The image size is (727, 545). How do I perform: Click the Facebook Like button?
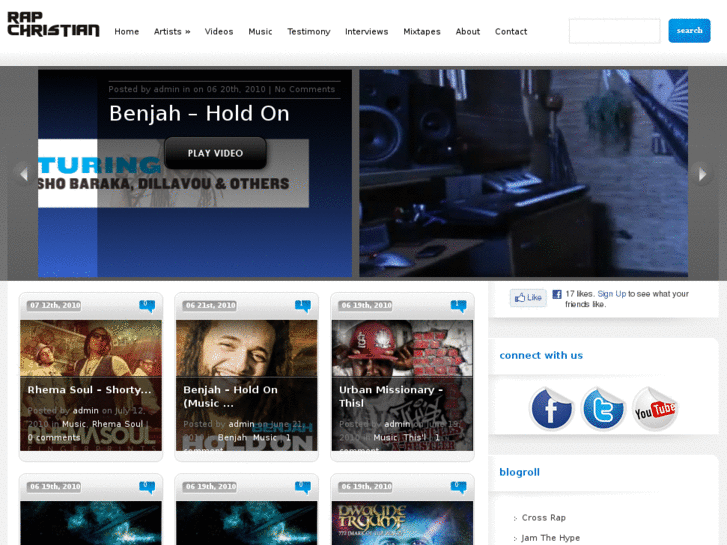(528, 298)
